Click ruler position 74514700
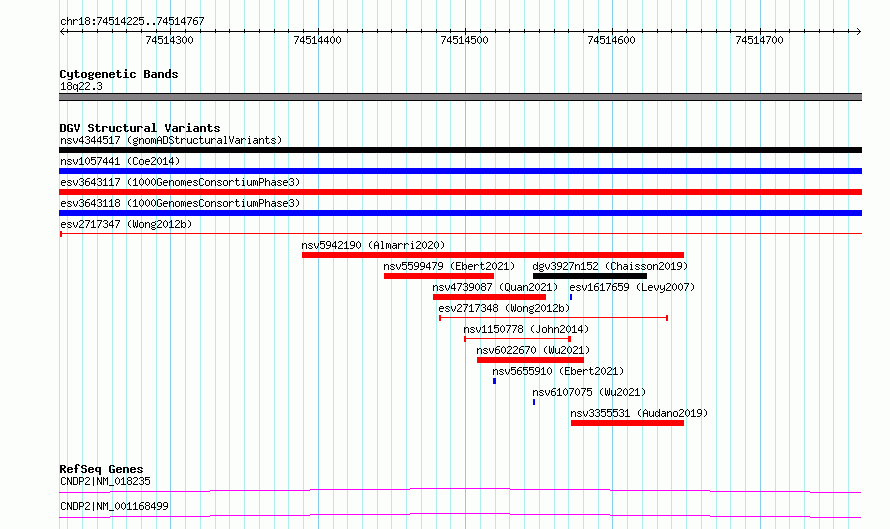The height and width of the screenshot is (529, 890). click(759, 40)
